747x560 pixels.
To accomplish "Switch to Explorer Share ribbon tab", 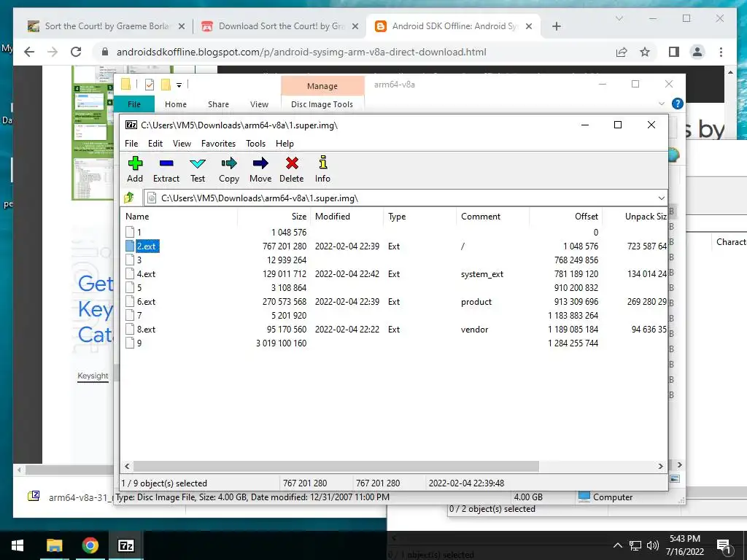I will (x=218, y=104).
